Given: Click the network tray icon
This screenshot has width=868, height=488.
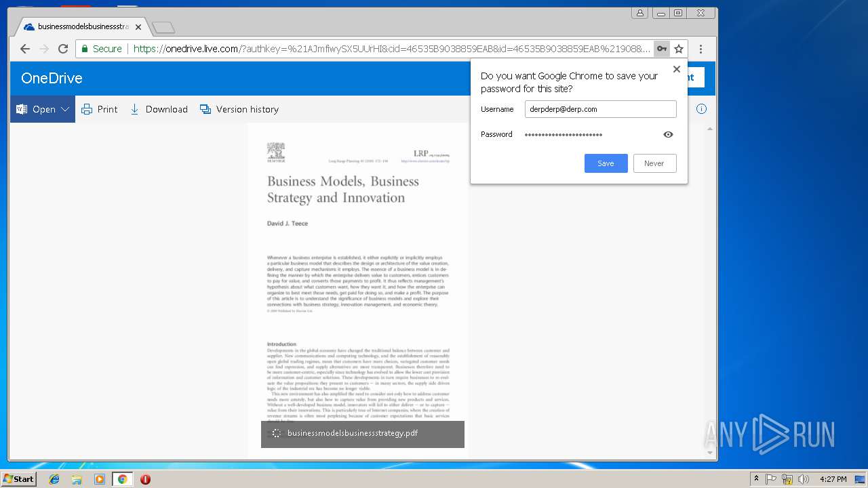Looking at the screenshot, I should [787, 479].
